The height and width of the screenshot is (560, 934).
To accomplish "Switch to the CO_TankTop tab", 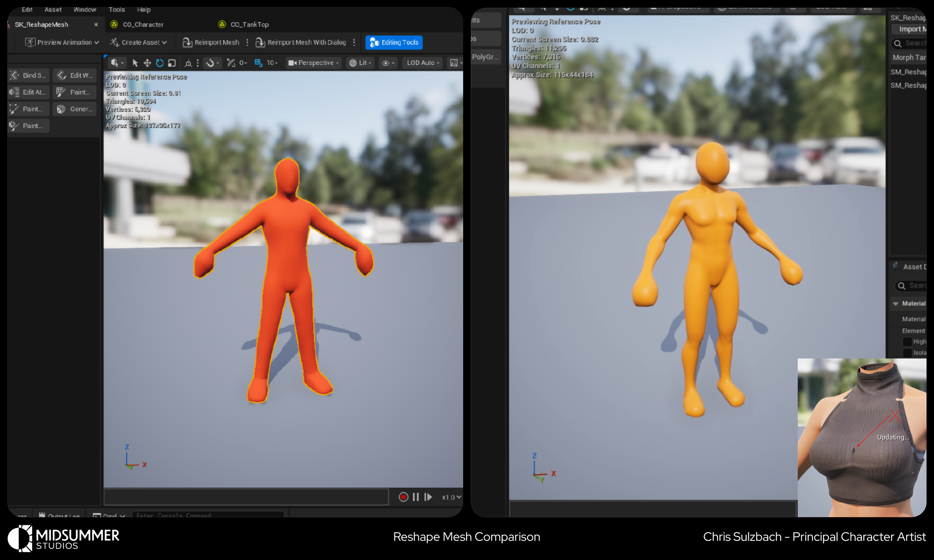I will (249, 25).
